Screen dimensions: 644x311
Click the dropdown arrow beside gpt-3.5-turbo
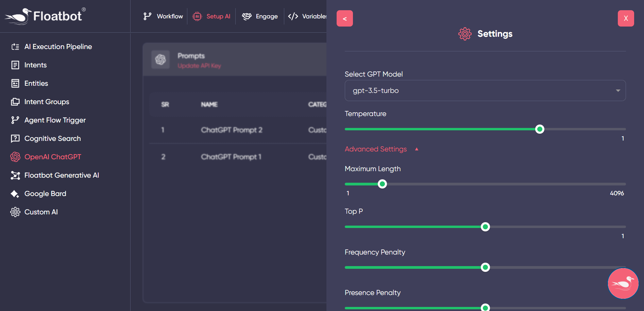[x=618, y=91]
